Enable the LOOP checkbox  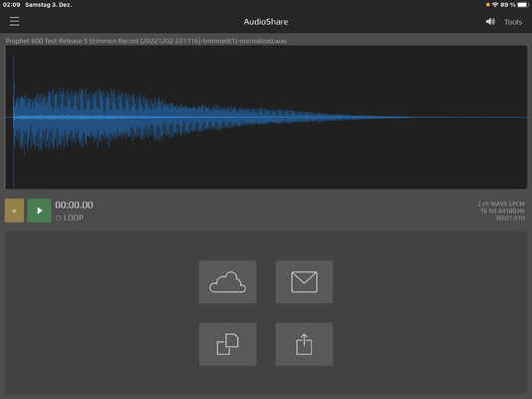(59, 217)
